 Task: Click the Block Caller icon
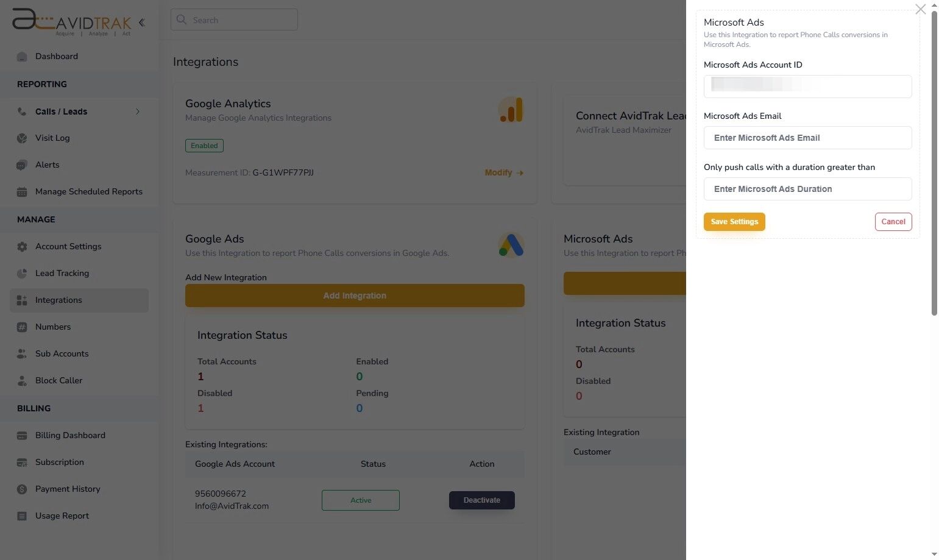pos(22,380)
